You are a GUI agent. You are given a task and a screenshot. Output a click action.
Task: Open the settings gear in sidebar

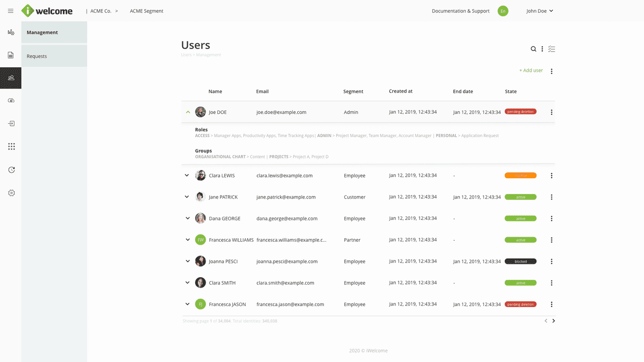point(11,193)
